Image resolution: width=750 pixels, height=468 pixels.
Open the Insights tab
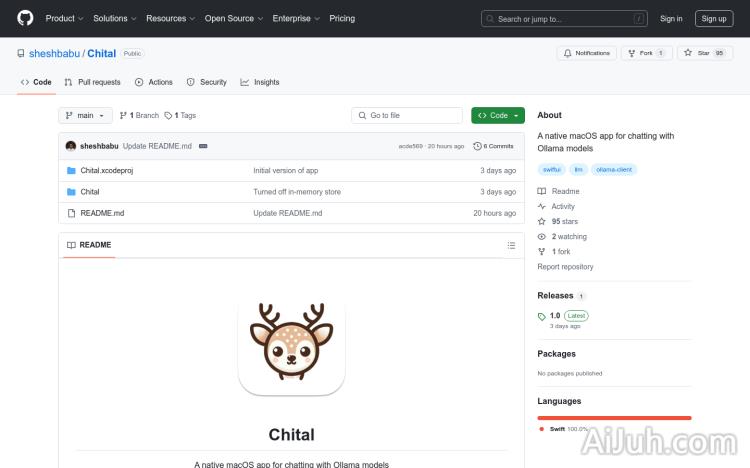260,82
